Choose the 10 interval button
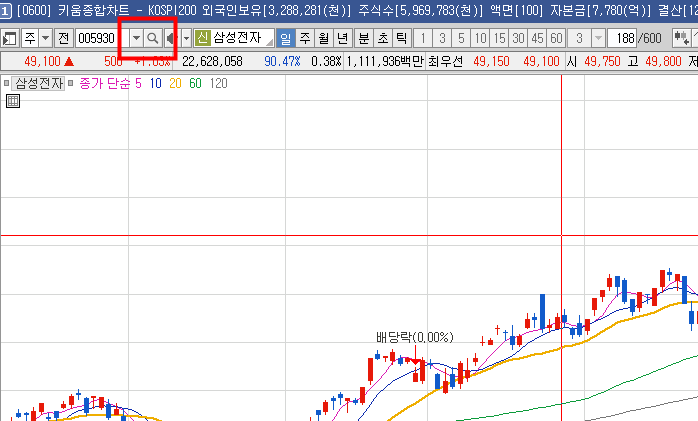The width and height of the screenshot is (698, 421). [480, 39]
